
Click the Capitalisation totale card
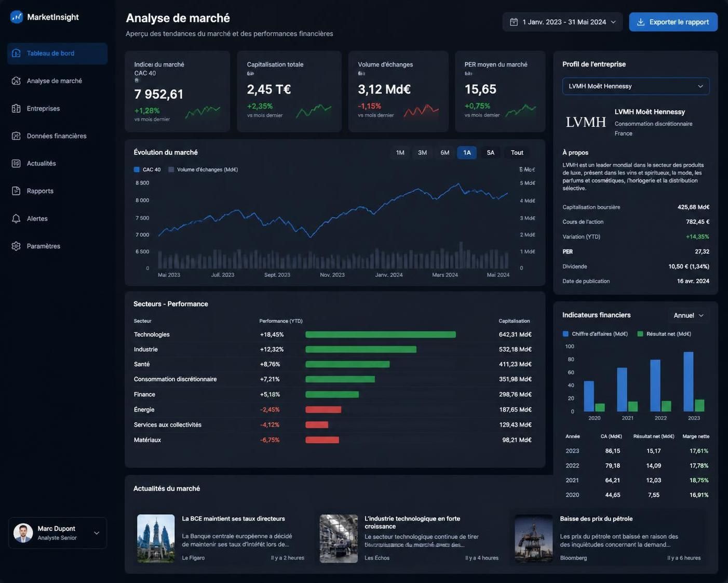[x=289, y=91]
